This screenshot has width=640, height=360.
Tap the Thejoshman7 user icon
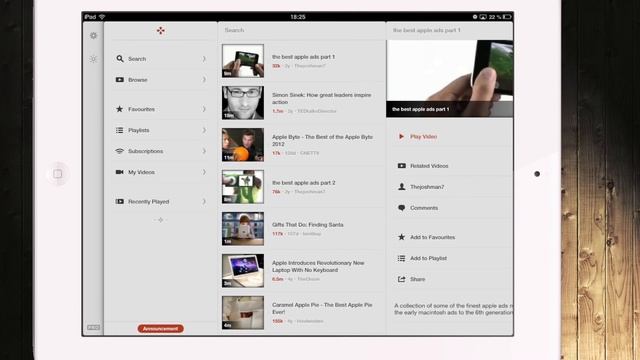[x=402, y=187]
